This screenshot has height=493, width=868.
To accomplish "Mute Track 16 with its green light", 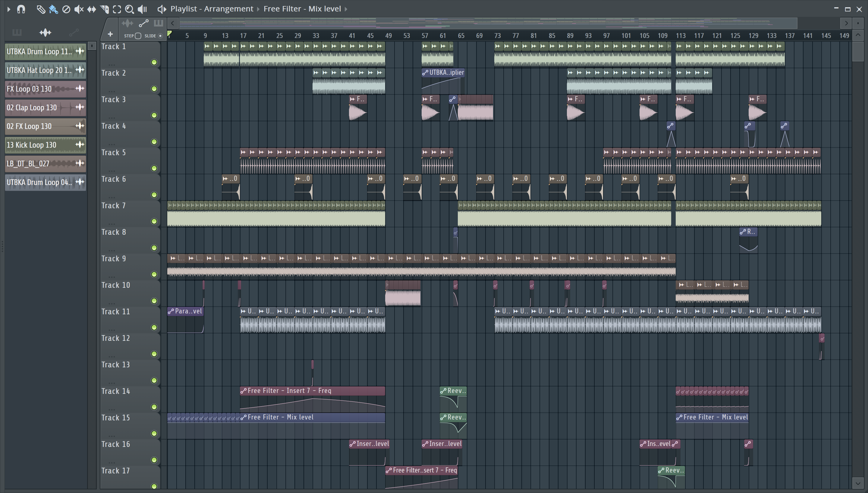I will coord(154,460).
